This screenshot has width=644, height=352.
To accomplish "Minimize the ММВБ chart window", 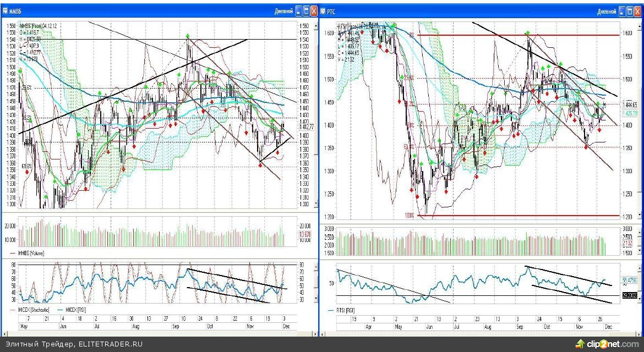I will pos(298,11).
